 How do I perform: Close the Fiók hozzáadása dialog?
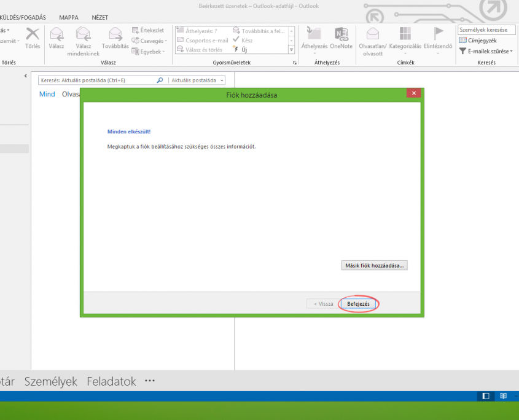(x=413, y=93)
